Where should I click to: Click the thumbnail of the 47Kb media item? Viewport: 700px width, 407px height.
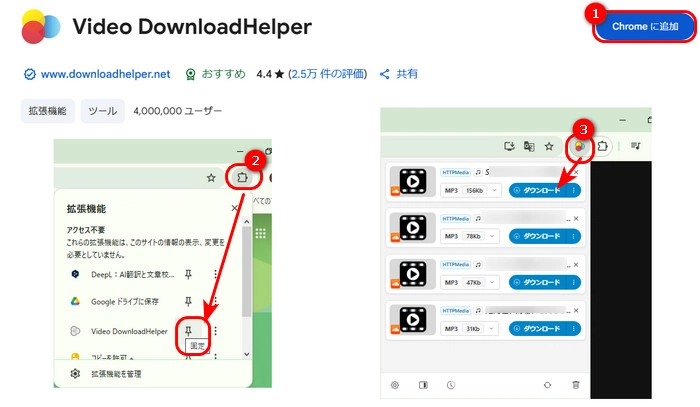point(412,274)
